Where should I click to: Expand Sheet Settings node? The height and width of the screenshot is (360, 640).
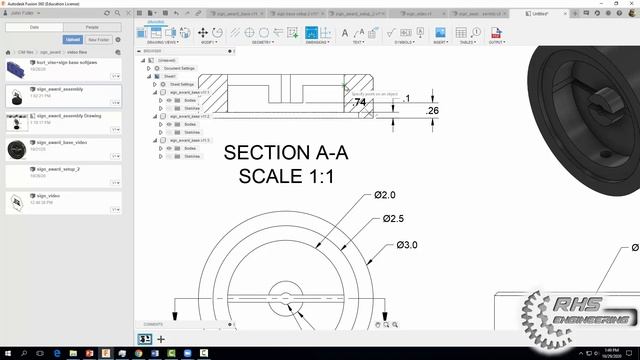click(155, 84)
